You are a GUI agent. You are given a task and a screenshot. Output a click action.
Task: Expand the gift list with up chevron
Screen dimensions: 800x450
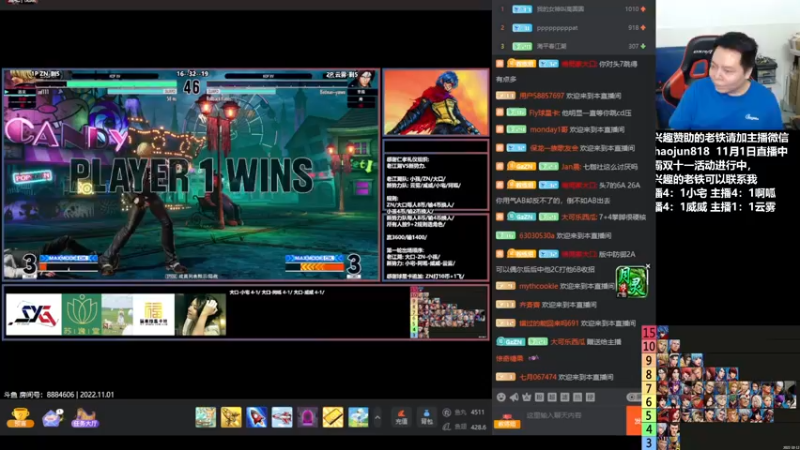(x=378, y=418)
